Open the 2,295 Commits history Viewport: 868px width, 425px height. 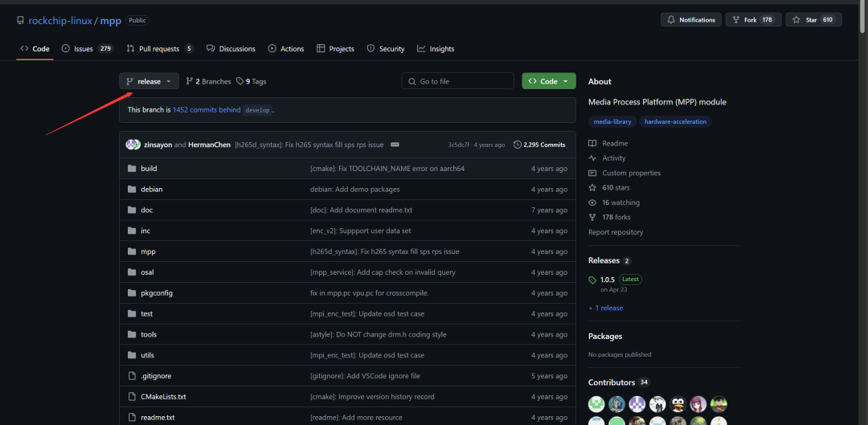coord(539,145)
